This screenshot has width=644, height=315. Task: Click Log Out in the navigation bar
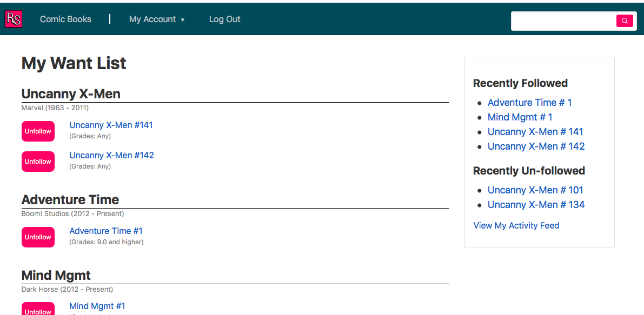coord(224,19)
